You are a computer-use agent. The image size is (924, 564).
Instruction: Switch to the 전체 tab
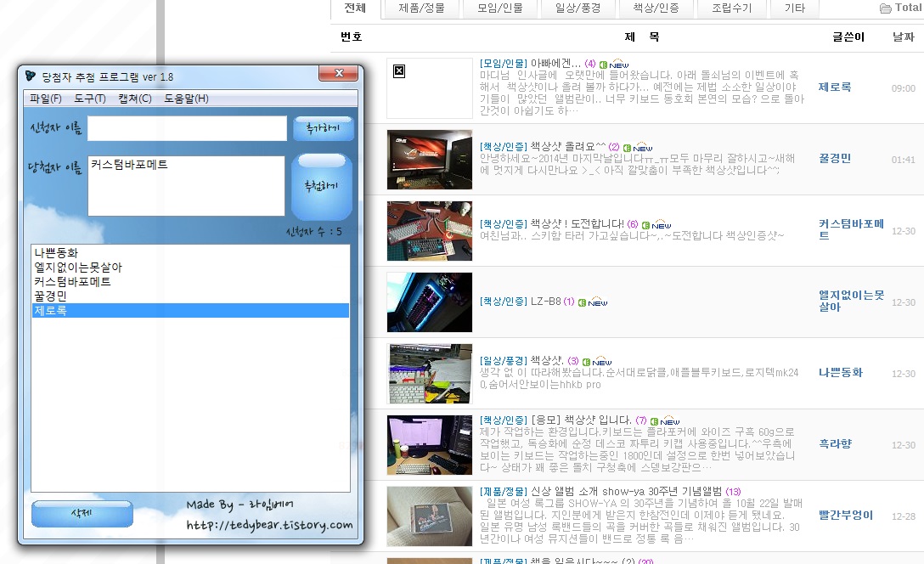(x=355, y=8)
